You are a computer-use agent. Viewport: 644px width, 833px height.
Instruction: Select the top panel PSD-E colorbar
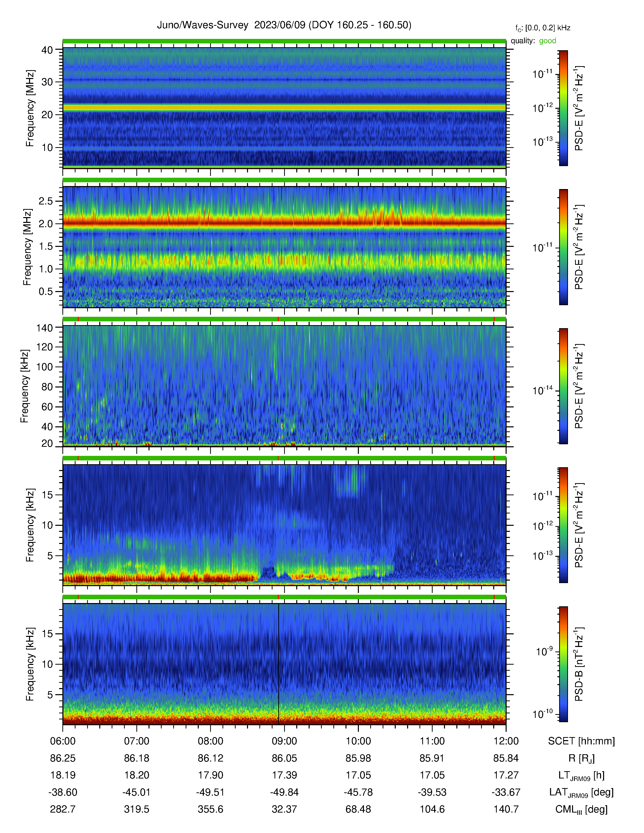point(563,108)
